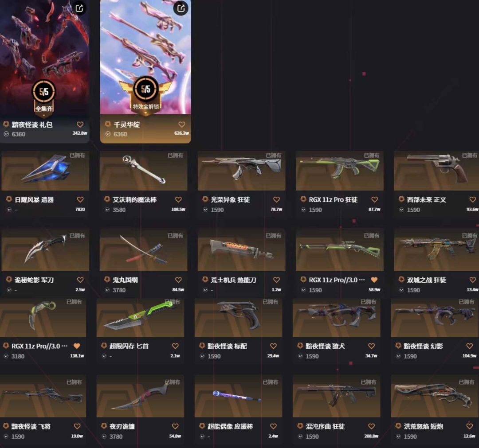
Task: Open the 西部未来 正义 revolver thumbnail
Action: tap(436, 171)
